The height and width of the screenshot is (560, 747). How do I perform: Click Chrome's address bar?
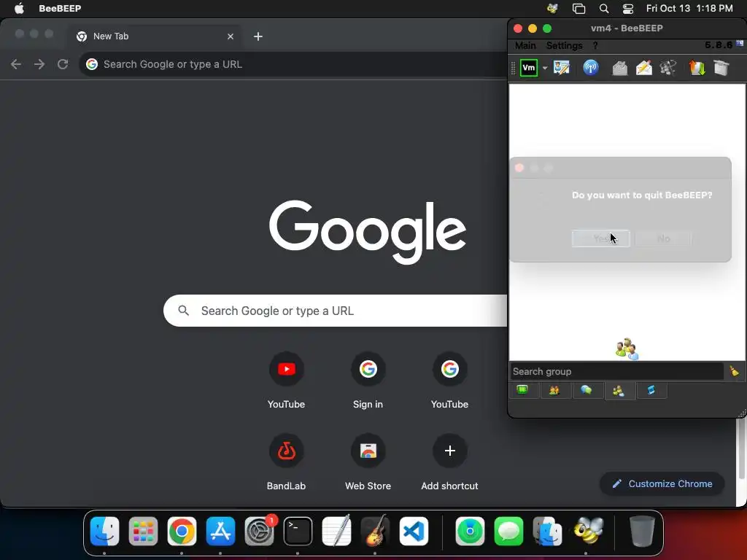[293, 64]
